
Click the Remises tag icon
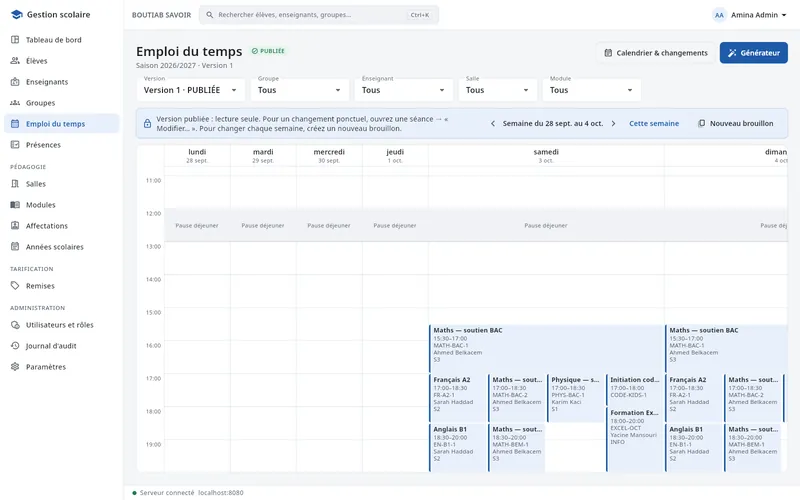pos(15,286)
